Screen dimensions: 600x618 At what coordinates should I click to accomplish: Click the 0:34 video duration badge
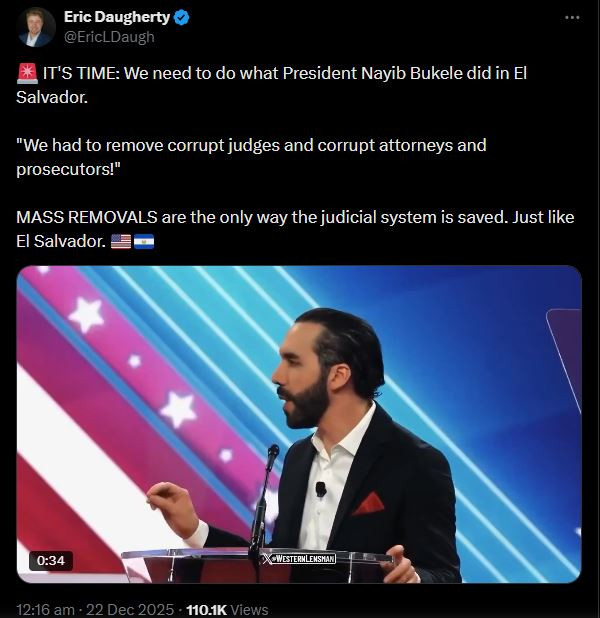click(51, 560)
